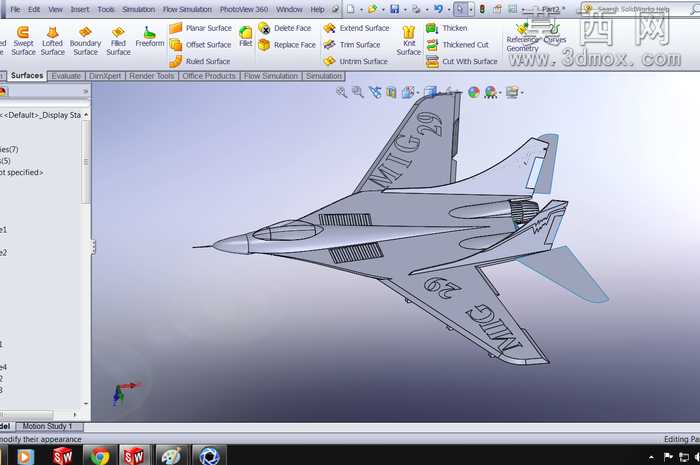The width and height of the screenshot is (700, 465).
Task: Click the Print icon in top toolbar
Action: click(x=416, y=9)
